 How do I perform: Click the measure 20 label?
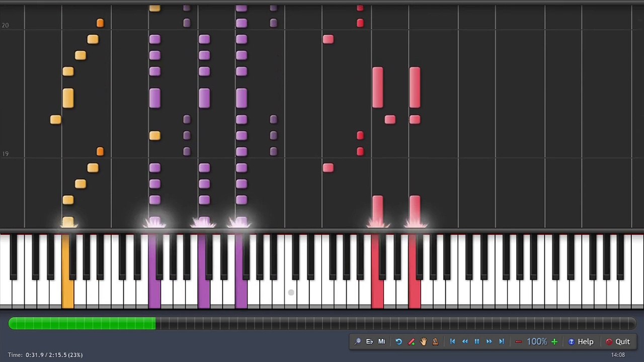coord(5,25)
